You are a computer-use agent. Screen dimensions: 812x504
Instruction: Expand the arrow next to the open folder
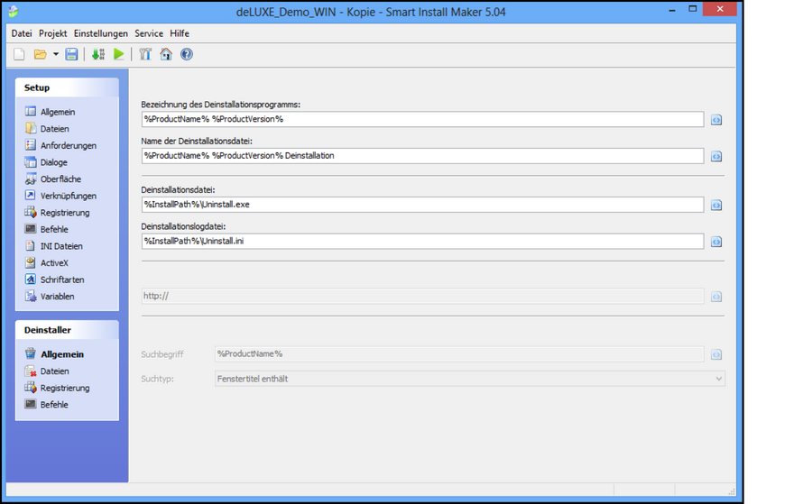[55, 54]
